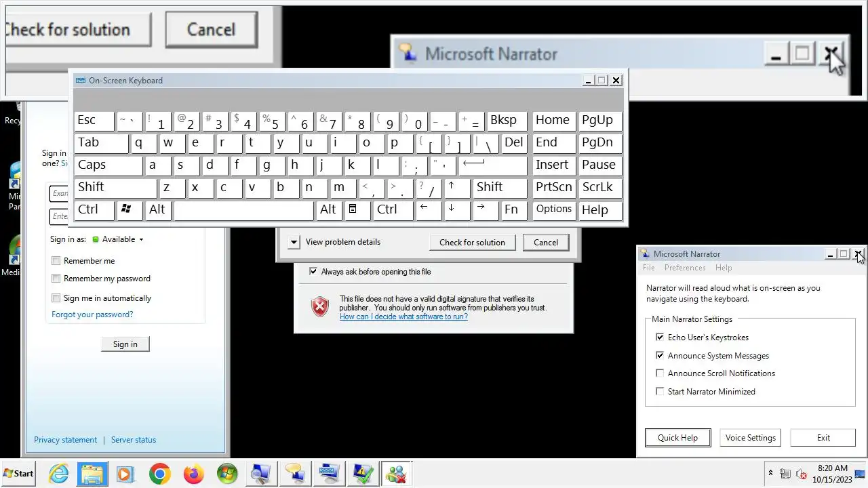Switch to Narrator taskbar icon
The height and width of the screenshot is (488, 868).
(x=294, y=473)
